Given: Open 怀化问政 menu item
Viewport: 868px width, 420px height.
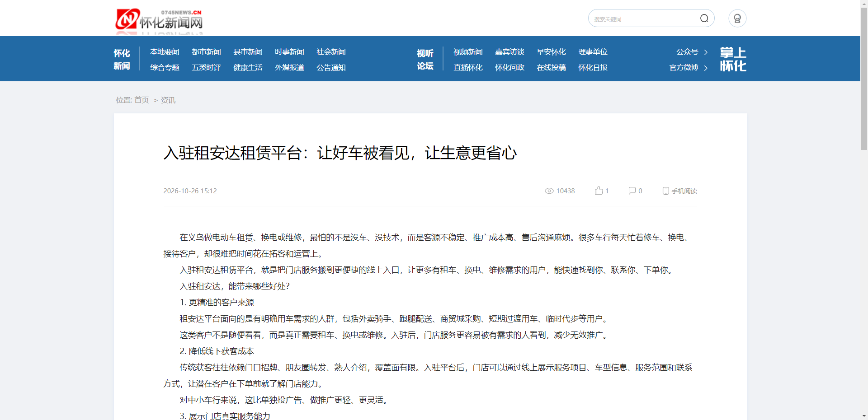Looking at the screenshot, I should [x=509, y=67].
